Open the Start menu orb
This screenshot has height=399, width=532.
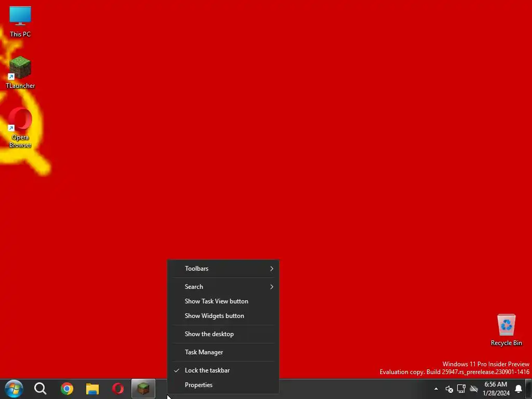point(14,389)
